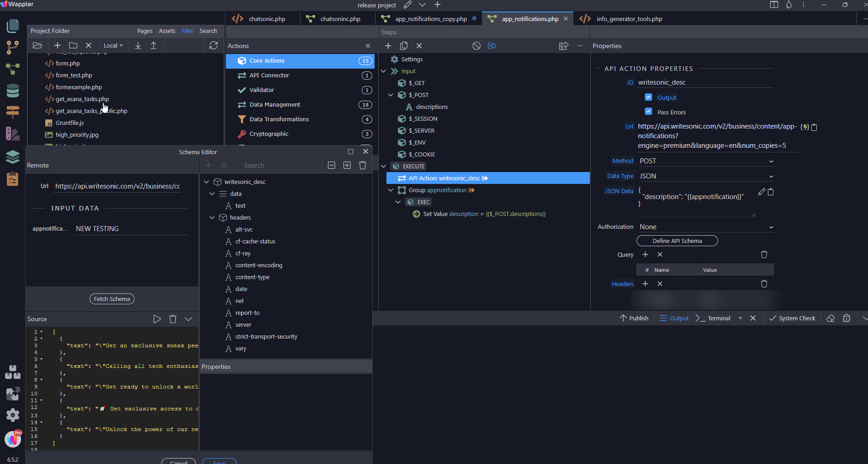The image size is (868, 464).
Task: Collapse the writesonic_desc schema root
Action: [x=206, y=182]
